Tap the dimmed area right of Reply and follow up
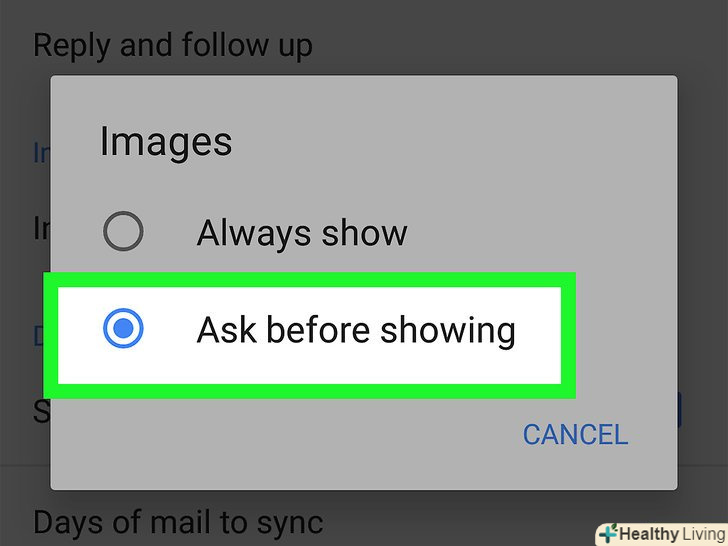Viewport: 728px width, 546px height. 511,46
